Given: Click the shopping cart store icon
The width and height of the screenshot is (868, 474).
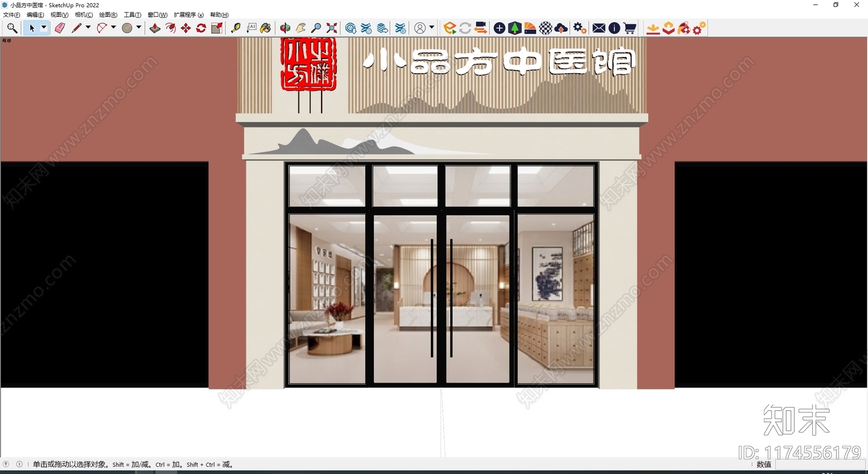Looking at the screenshot, I should pos(630,28).
